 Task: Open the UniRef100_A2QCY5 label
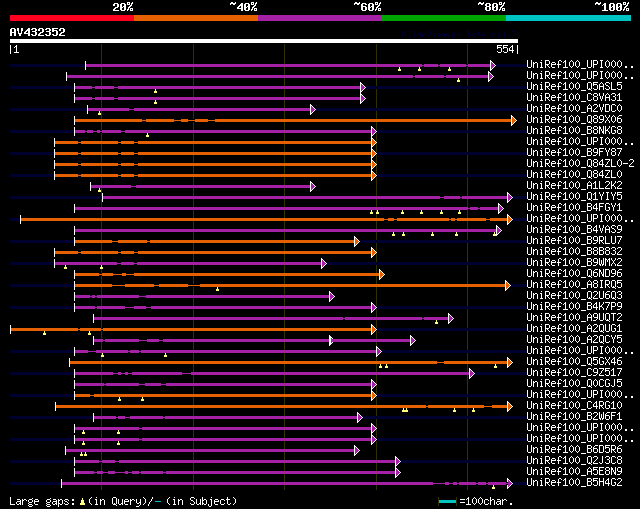574,340
